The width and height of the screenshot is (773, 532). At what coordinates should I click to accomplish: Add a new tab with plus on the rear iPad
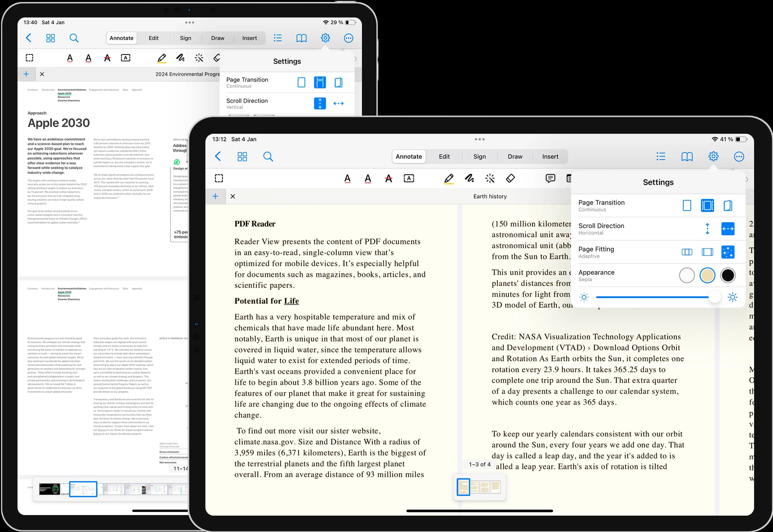point(26,74)
